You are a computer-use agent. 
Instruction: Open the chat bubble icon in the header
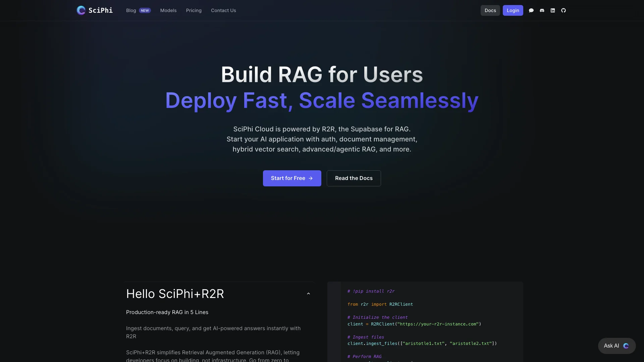531,10
